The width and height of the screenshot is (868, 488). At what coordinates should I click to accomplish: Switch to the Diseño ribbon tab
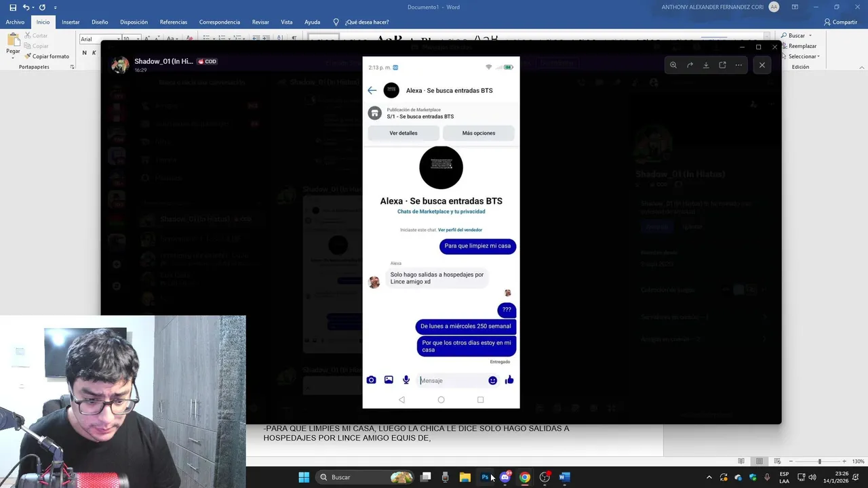(100, 22)
